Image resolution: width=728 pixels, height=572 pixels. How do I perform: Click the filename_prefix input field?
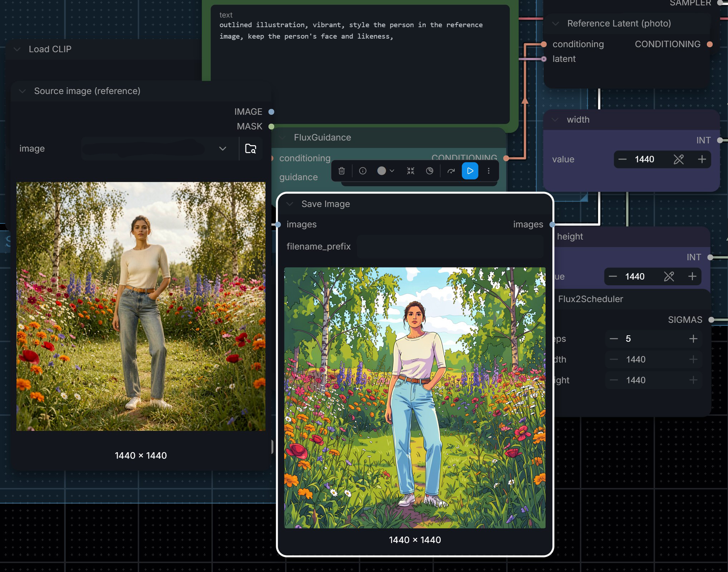coord(450,246)
